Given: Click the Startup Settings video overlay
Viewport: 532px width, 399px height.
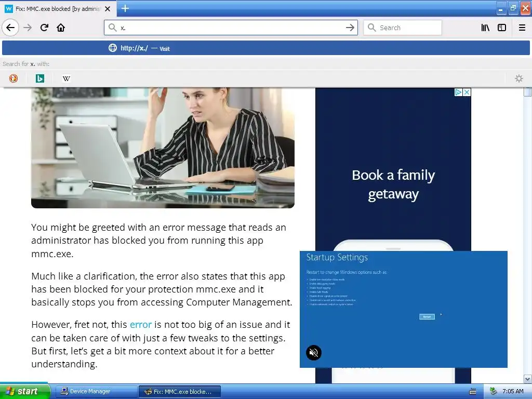Looking at the screenshot, I should [403, 309].
